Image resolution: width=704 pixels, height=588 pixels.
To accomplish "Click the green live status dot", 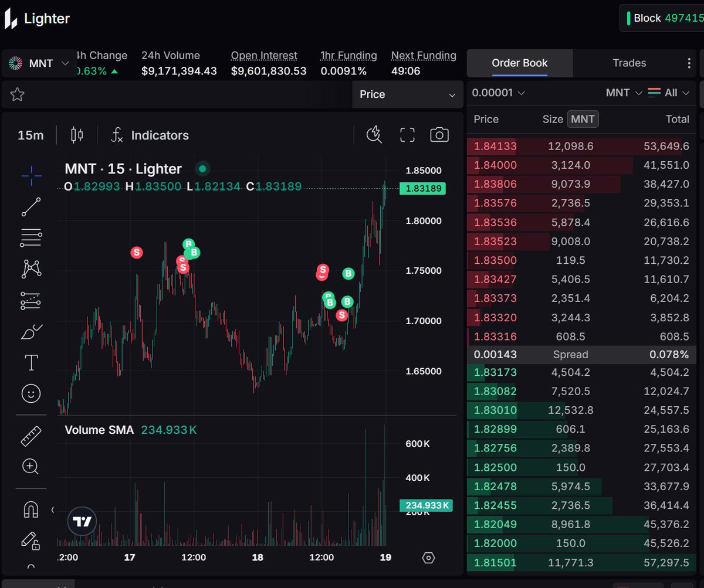I will [x=202, y=169].
